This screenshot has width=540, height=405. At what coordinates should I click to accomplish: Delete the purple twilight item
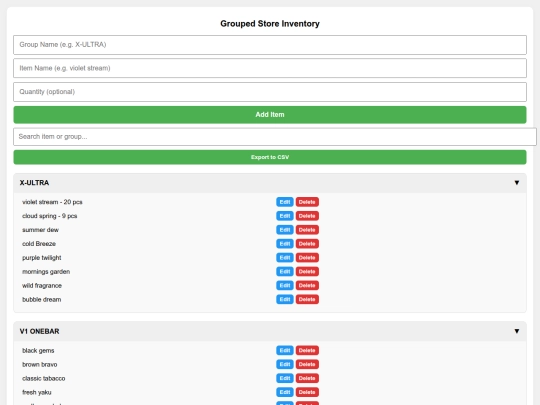coord(307,258)
